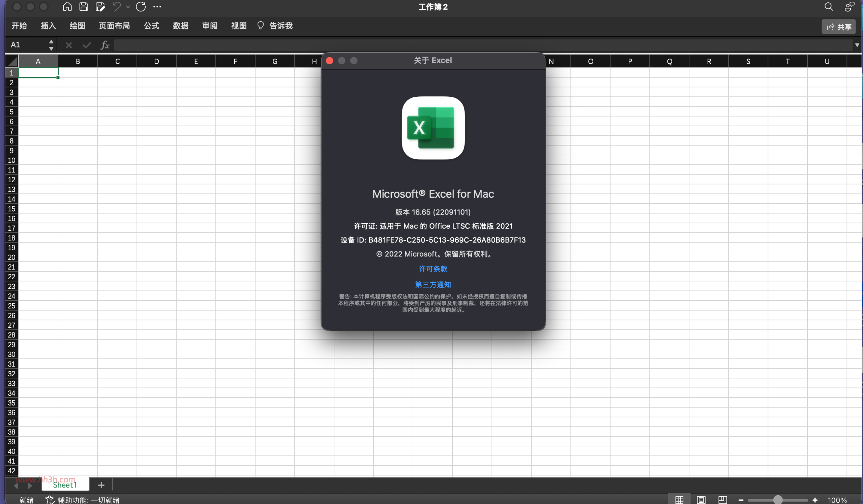The width and height of the screenshot is (863, 504).
Task: Select column P header
Action: click(630, 61)
